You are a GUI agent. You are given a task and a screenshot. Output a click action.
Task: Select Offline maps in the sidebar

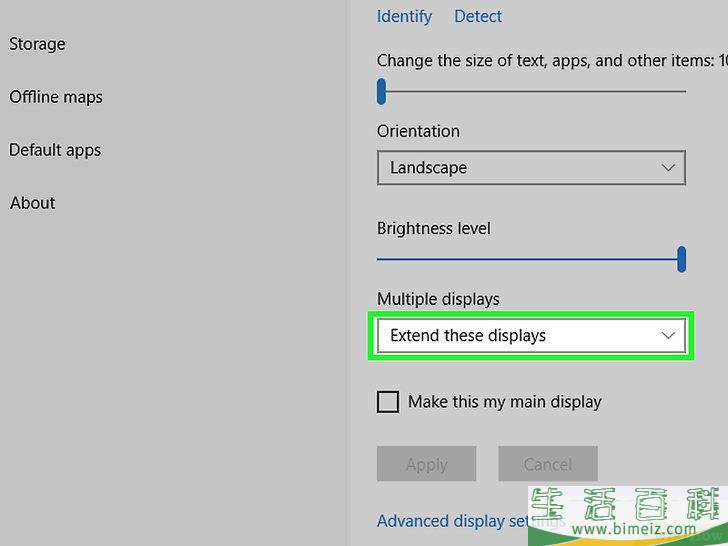(x=56, y=97)
